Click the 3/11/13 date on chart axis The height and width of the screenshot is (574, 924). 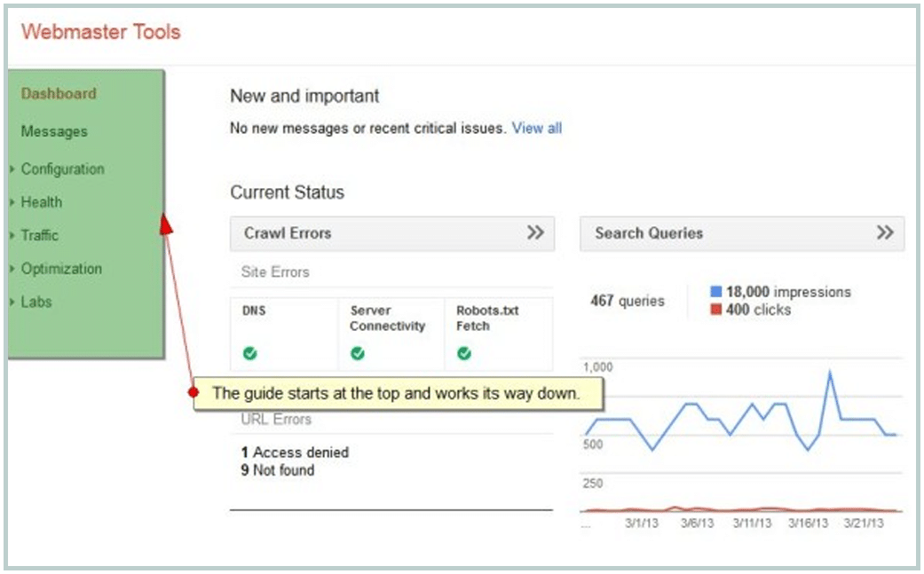coord(752,523)
